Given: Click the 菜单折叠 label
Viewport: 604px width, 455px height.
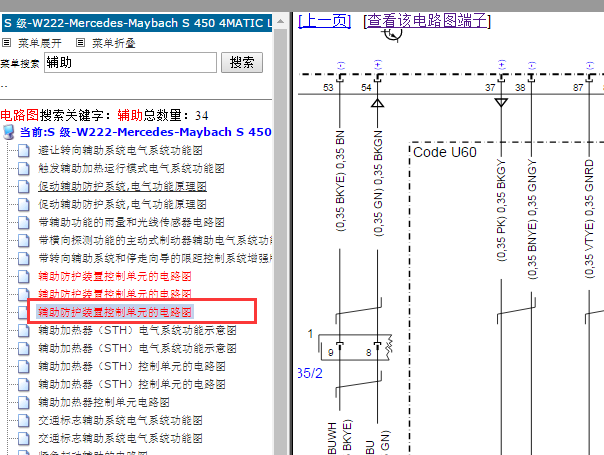Looking at the screenshot, I should pyautogui.click(x=114, y=43).
